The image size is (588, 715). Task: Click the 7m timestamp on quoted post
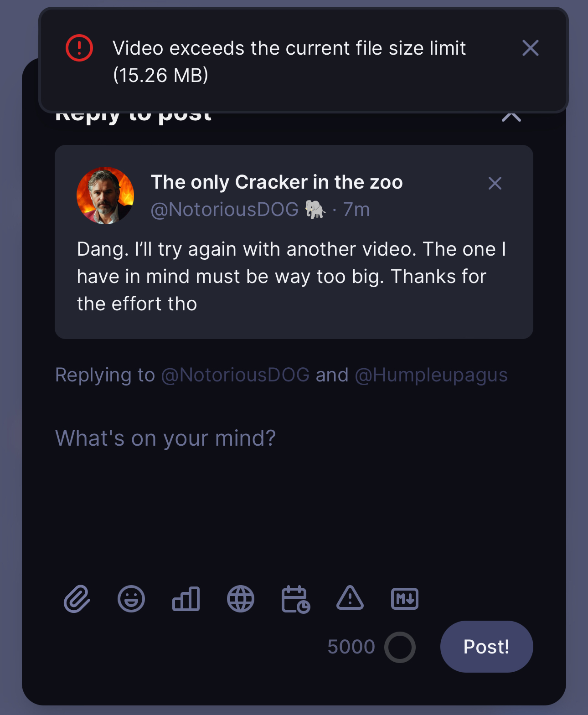pos(356,210)
